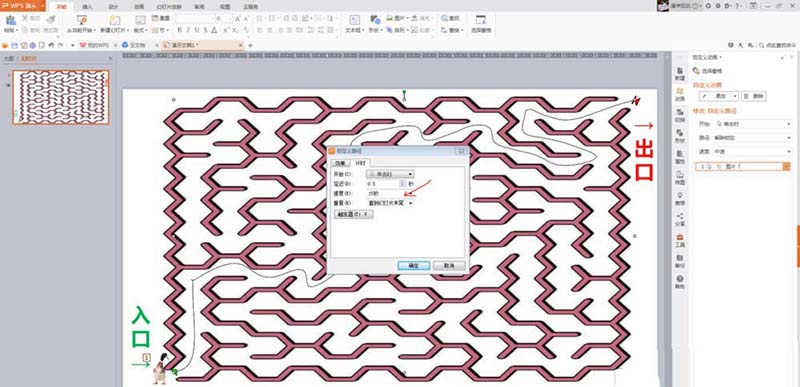Adjust the Delay spinner arrows in dialog
This screenshot has width=800, height=387.
(403, 184)
